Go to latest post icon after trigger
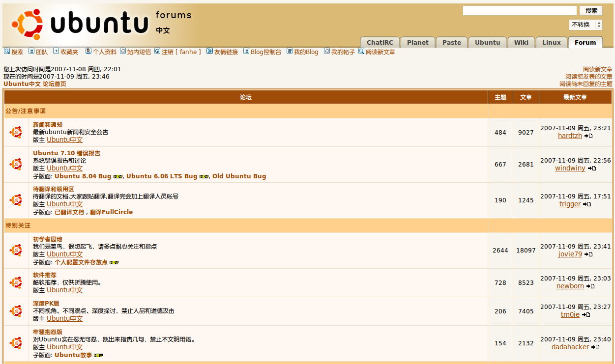The height and width of the screenshot is (364, 615). coord(587,204)
